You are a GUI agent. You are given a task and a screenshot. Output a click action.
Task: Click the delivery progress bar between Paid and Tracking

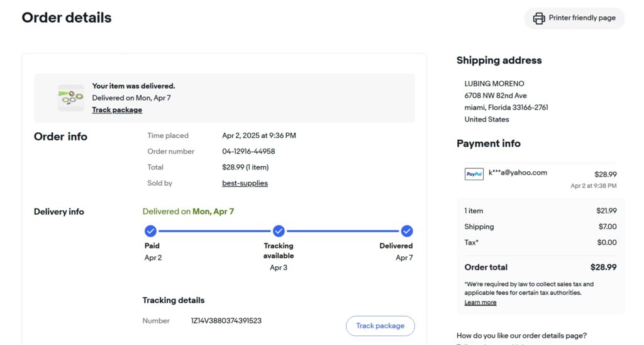click(x=214, y=231)
